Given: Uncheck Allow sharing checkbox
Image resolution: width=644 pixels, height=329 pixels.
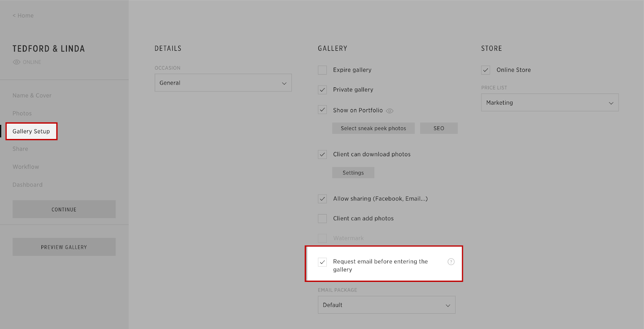Looking at the screenshot, I should pos(322,199).
